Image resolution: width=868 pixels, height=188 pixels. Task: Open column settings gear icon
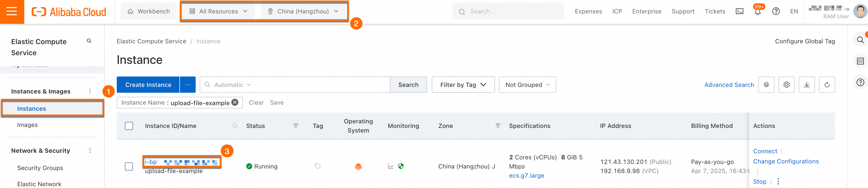(x=786, y=85)
